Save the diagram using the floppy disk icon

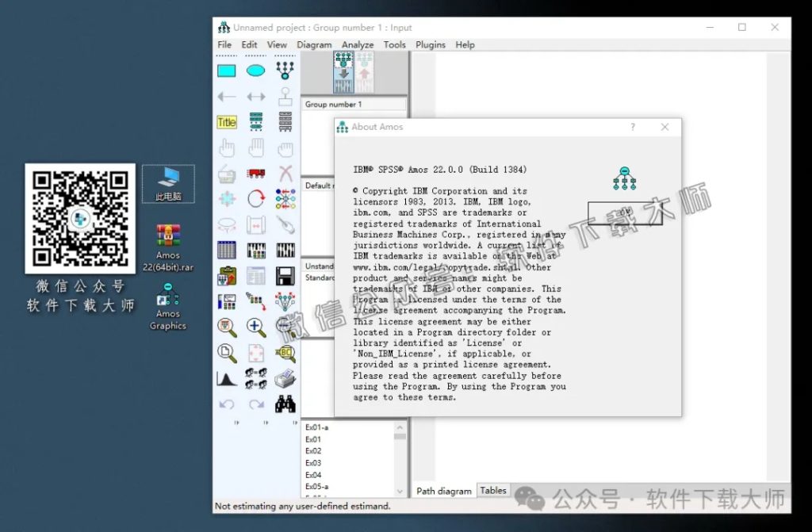(x=285, y=275)
